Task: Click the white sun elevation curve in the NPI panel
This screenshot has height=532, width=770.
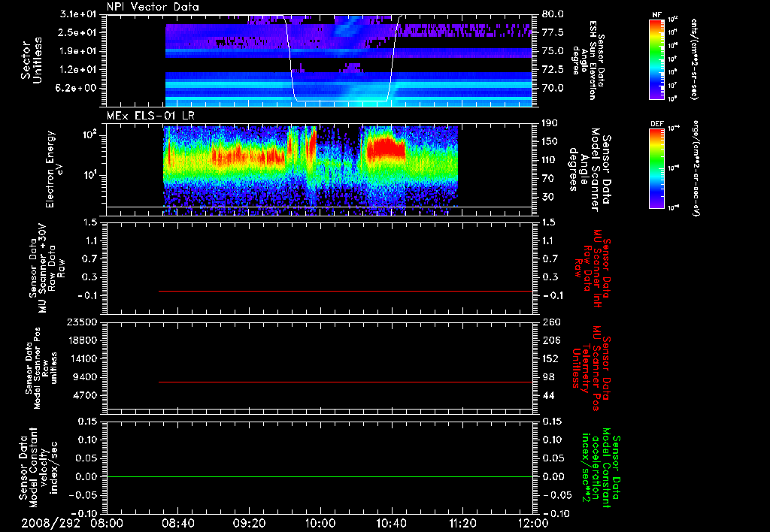Action: tap(341, 101)
